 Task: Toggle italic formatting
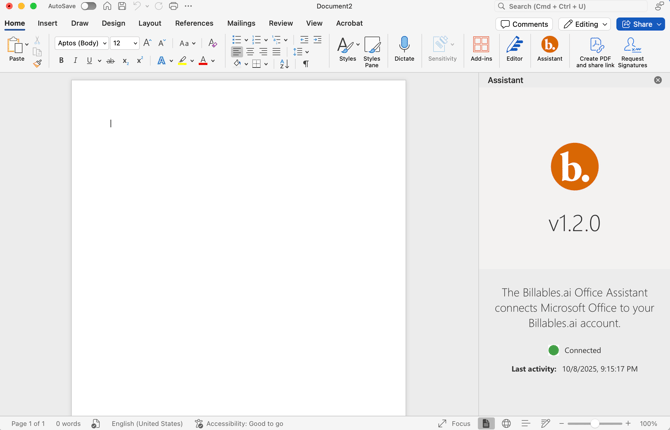click(x=75, y=61)
